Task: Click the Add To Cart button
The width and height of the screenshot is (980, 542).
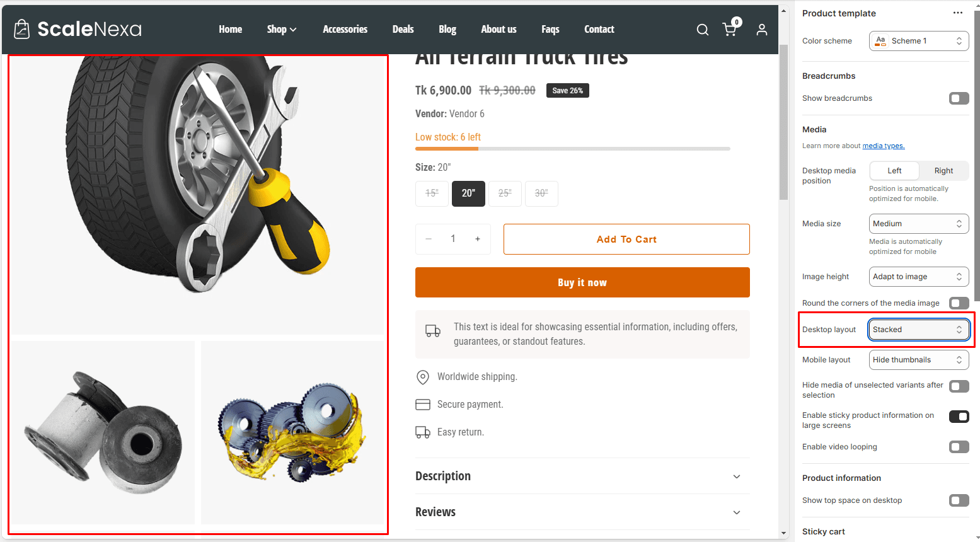Action: click(x=626, y=239)
